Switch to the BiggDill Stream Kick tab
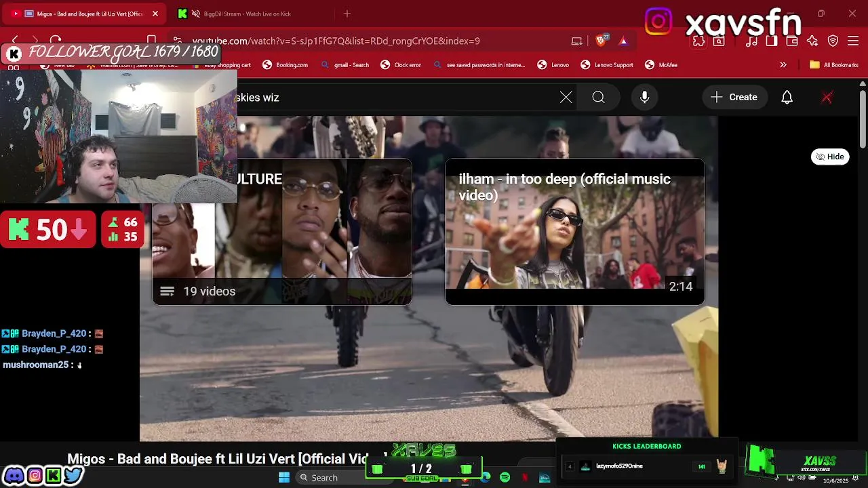Viewport: 868px width, 488px height. pyautogui.click(x=248, y=14)
